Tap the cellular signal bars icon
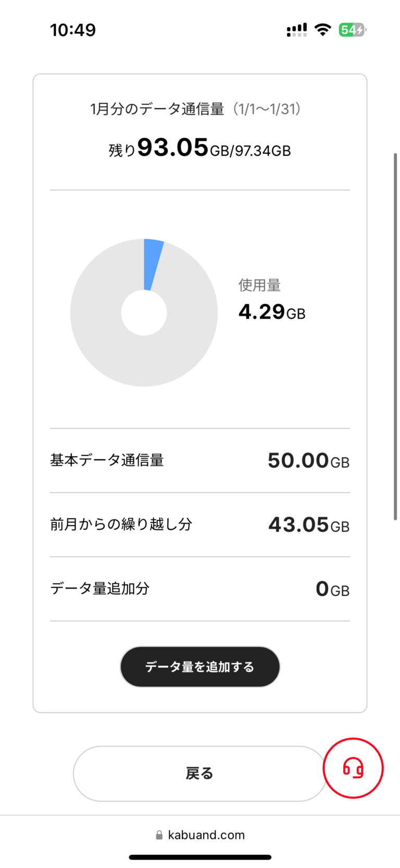Viewport: 400px width, 868px height. click(296, 30)
